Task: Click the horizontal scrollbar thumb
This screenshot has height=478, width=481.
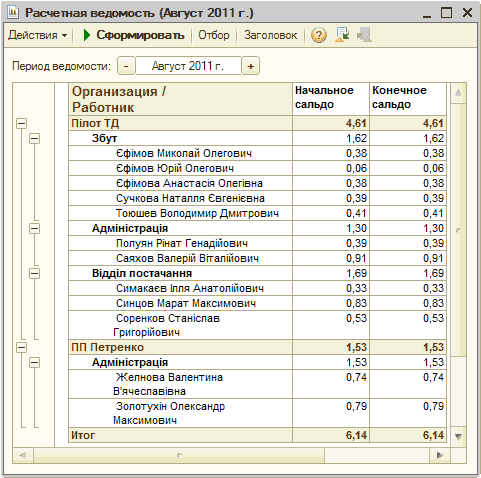Action: 179,455
